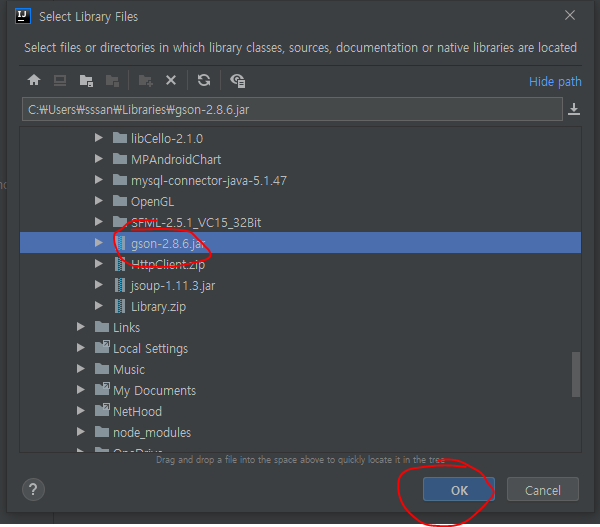Select the libCello-2.1.0 row
Screen dimensions: 600x527
[x=300, y=138]
